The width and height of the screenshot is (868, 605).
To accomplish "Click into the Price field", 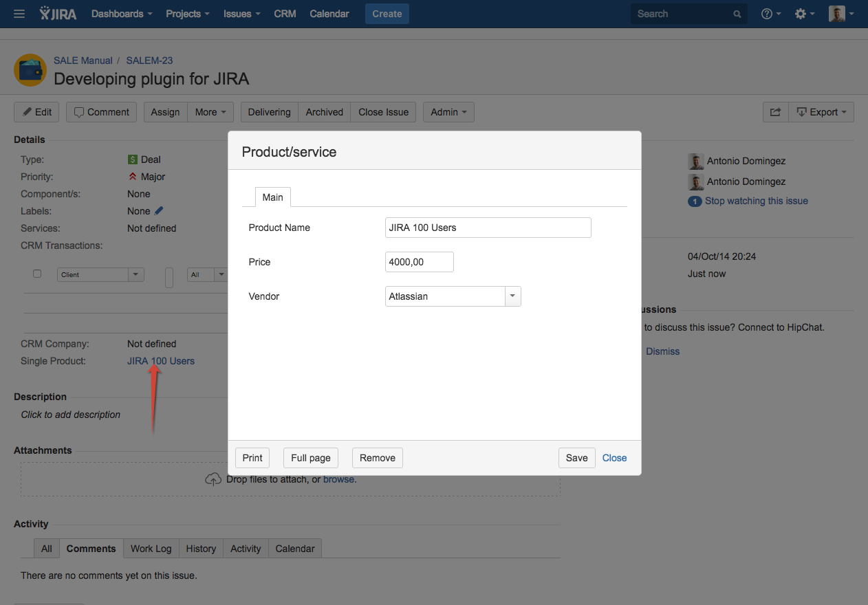I will (x=419, y=262).
